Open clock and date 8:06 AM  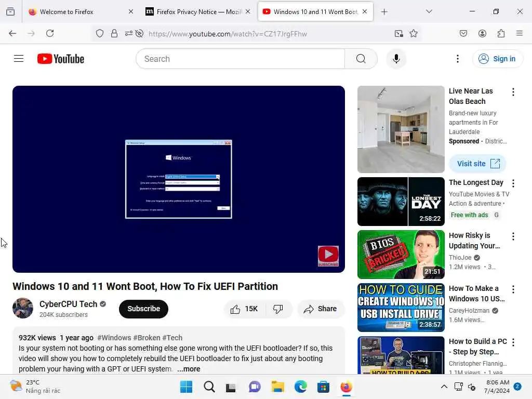(x=496, y=387)
